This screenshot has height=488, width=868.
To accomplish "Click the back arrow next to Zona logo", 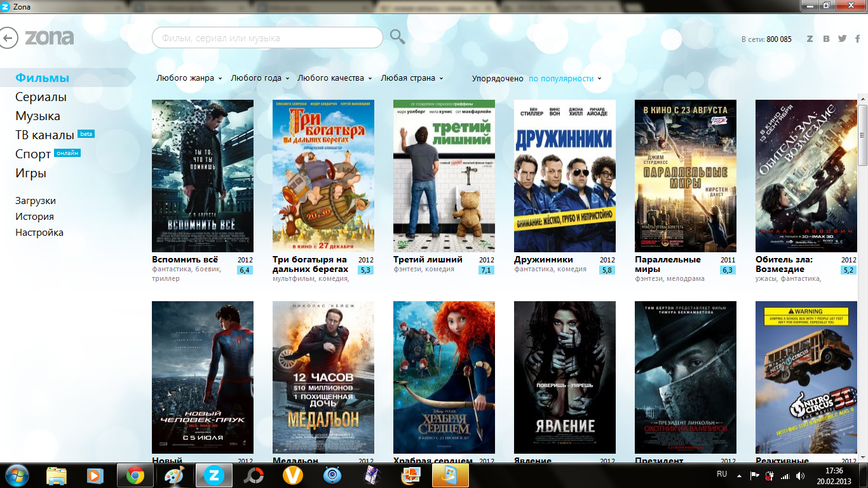I will [8, 38].
